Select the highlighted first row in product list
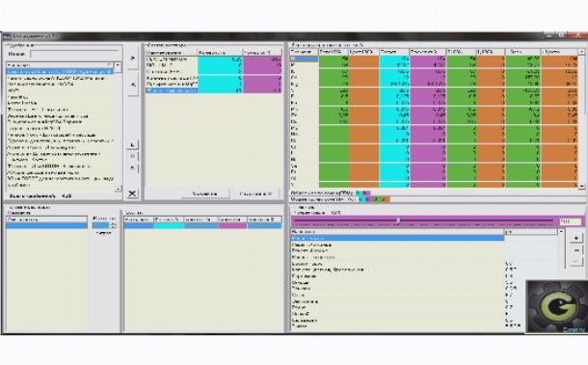 [x=60, y=71]
